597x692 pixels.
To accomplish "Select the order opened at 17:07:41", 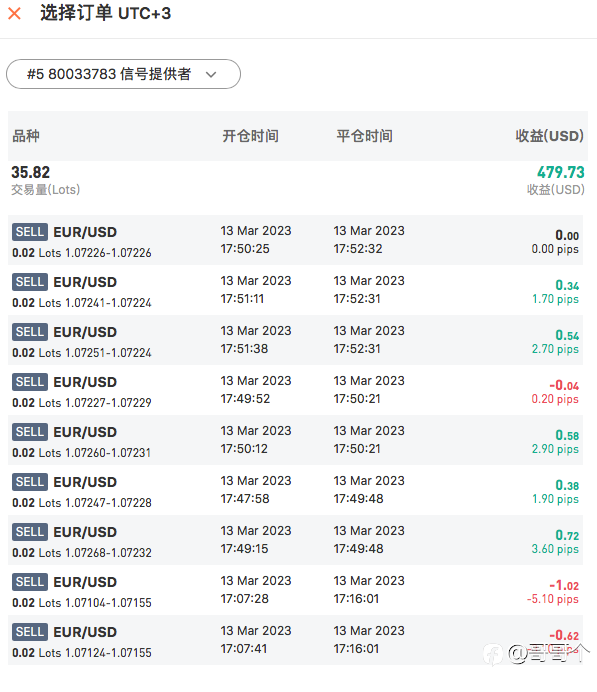I will tap(295, 640).
